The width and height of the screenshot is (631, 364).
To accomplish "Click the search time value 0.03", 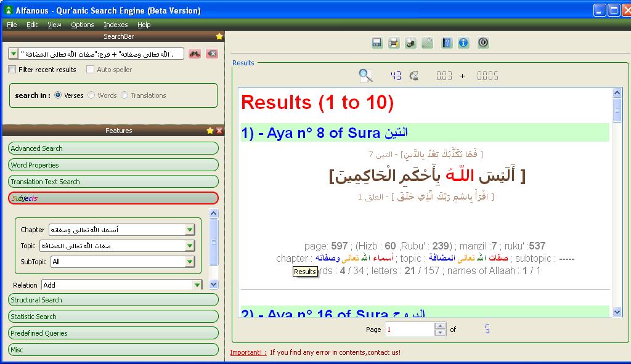I will pyautogui.click(x=444, y=76).
